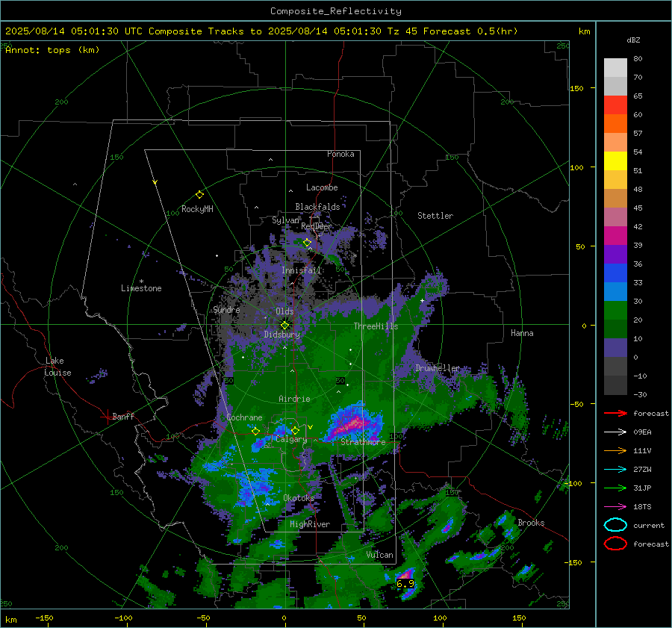This screenshot has height=628, width=672.
Task: Click the cyan 'current' ellipse symbol
Action: coord(615,525)
